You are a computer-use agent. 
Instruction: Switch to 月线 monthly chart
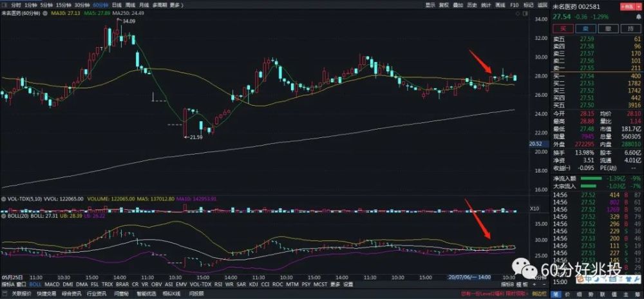point(144,5)
